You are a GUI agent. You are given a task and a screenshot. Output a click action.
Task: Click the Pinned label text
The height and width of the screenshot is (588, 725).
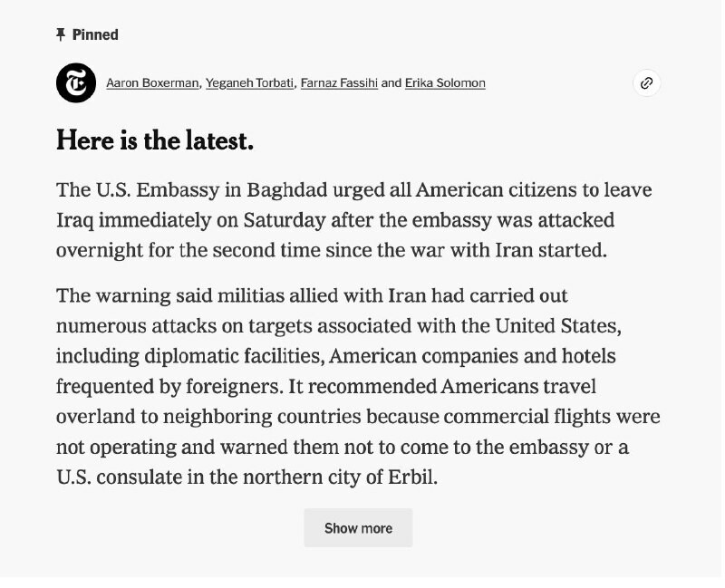pyautogui.click(x=95, y=34)
